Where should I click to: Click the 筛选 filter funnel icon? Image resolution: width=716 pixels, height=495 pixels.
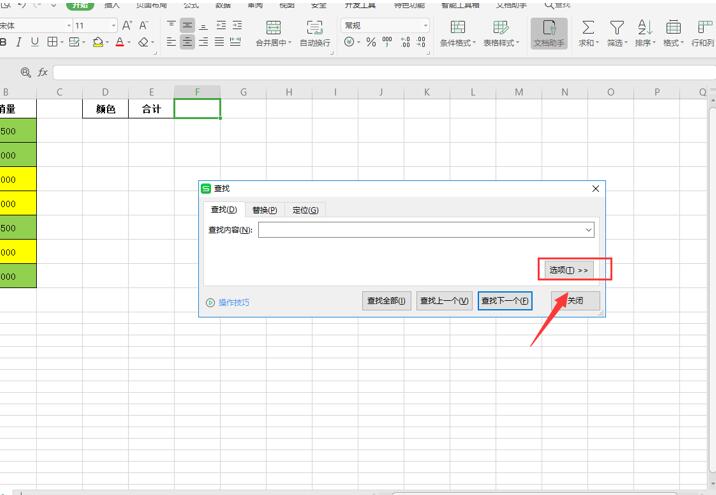point(617,28)
